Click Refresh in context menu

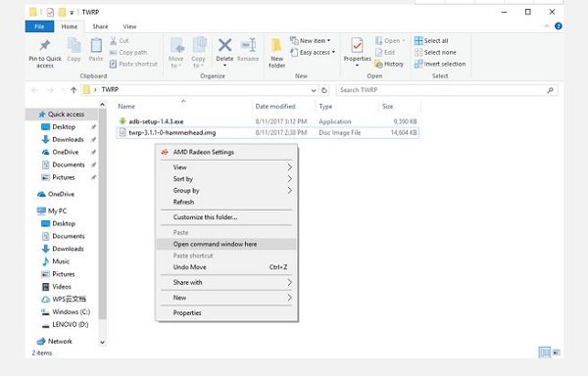tap(226, 202)
